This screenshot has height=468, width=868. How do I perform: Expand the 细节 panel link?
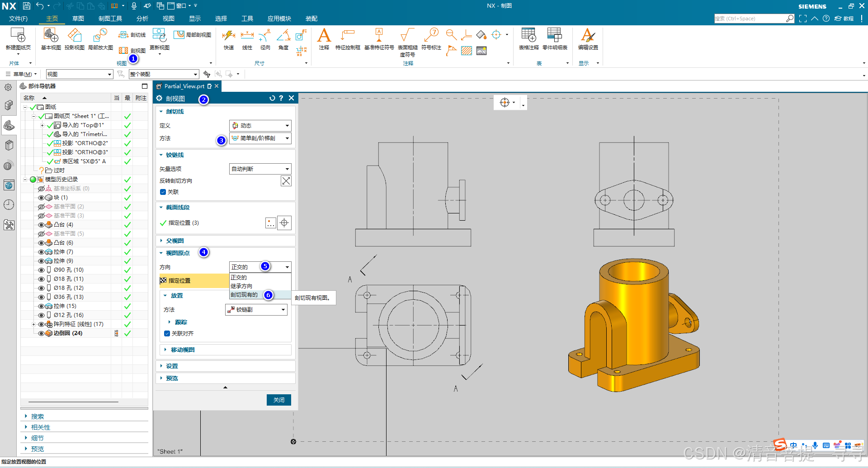(x=38, y=438)
